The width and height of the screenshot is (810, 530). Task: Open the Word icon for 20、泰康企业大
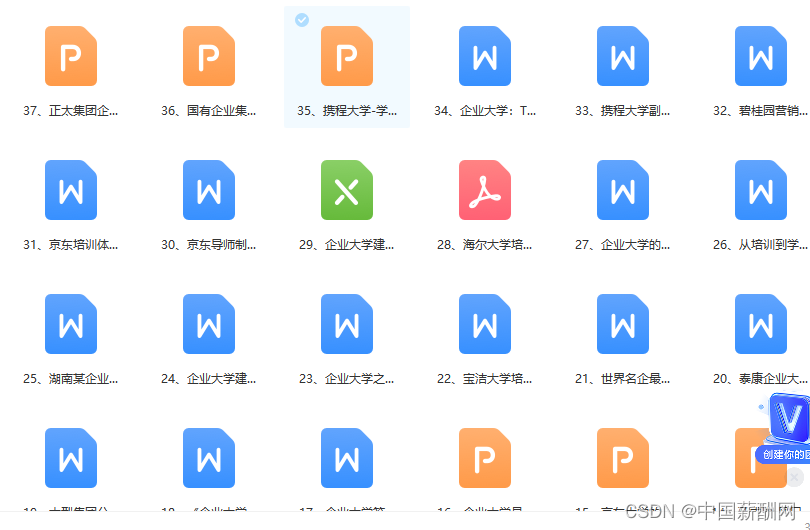point(760,324)
